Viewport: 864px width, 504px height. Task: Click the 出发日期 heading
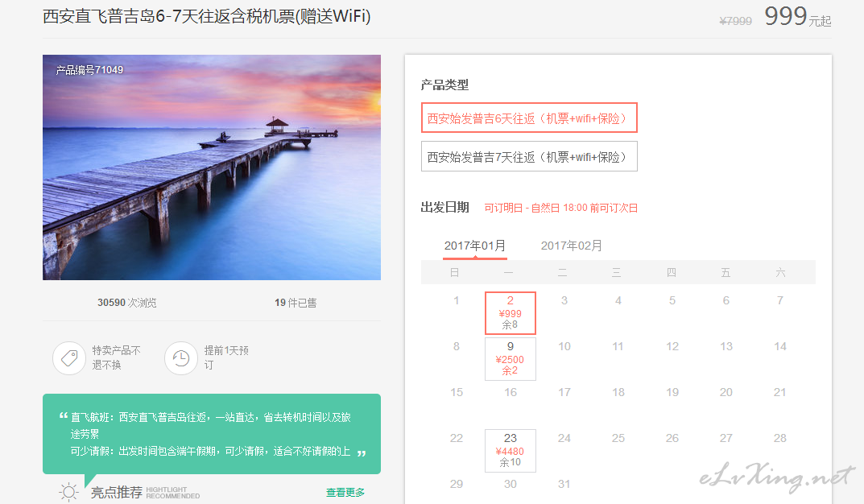[x=444, y=207]
